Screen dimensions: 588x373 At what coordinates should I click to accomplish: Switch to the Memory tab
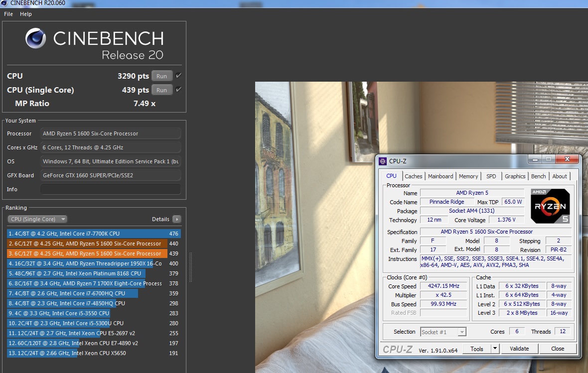tap(468, 176)
